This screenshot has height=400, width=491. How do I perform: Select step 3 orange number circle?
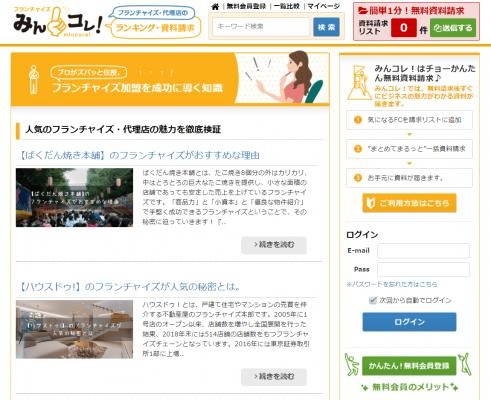(x=358, y=178)
